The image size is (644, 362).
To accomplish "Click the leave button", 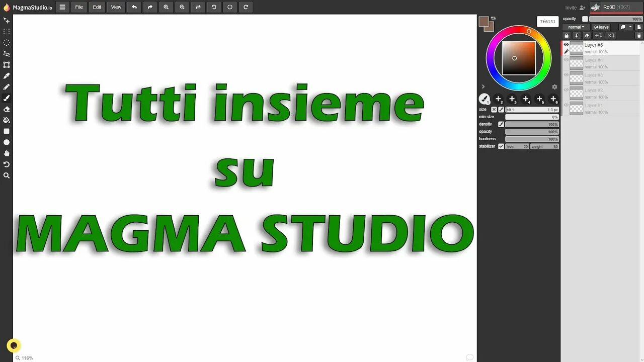I will [601, 27].
